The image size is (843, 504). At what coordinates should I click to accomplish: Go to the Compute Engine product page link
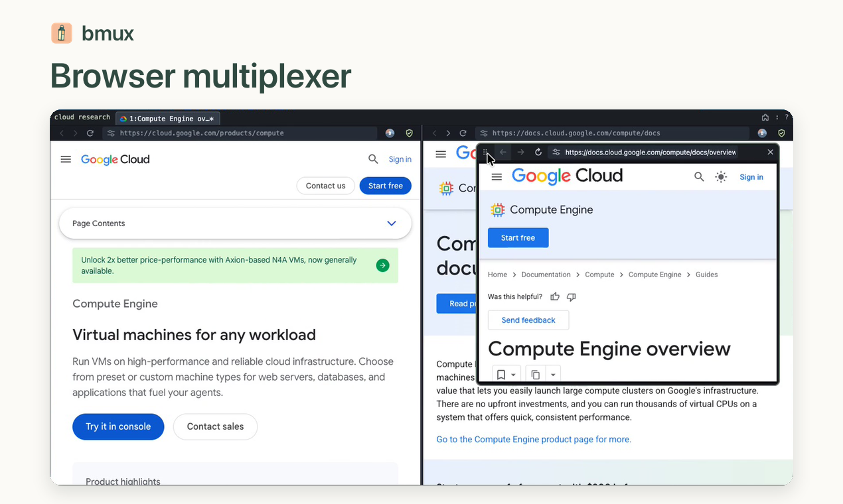(x=534, y=439)
